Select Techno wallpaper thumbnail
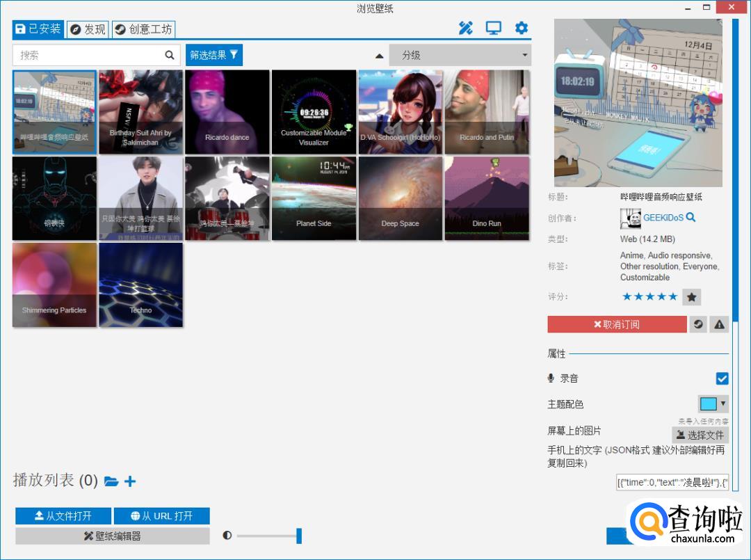The height and width of the screenshot is (560, 751). coord(140,285)
